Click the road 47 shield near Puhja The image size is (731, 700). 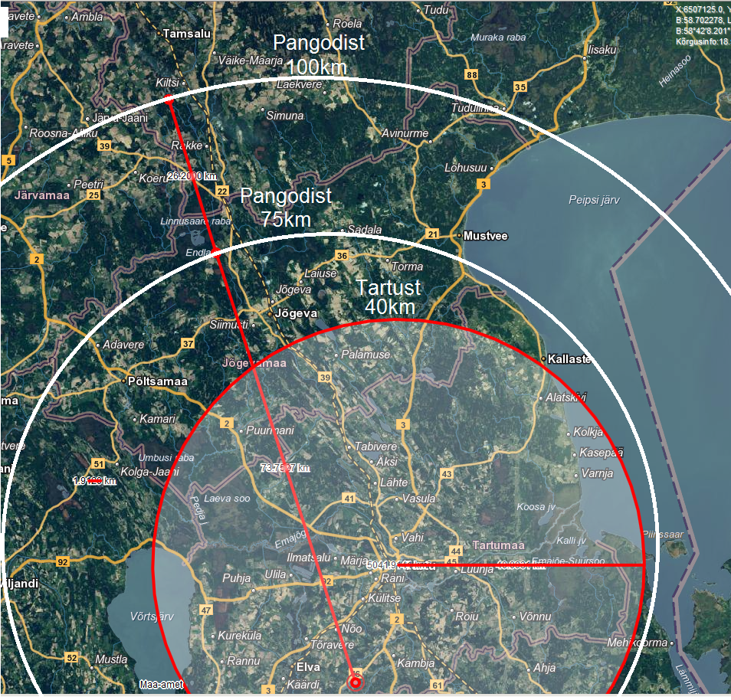tap(205, 610)
